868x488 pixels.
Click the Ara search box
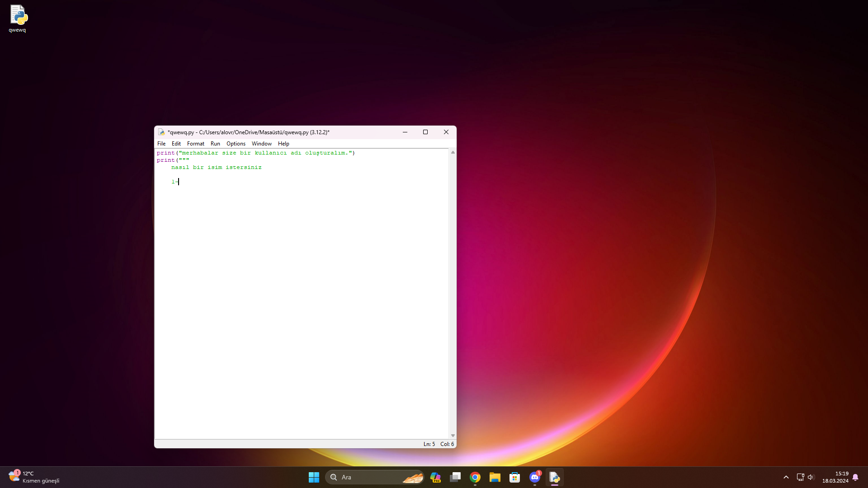pos(366,477)
